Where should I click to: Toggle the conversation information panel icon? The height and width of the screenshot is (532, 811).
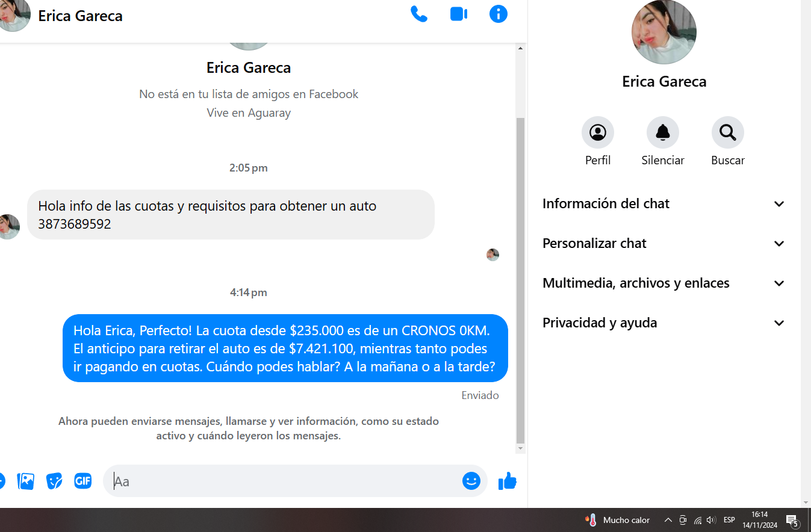click(499, 14)
